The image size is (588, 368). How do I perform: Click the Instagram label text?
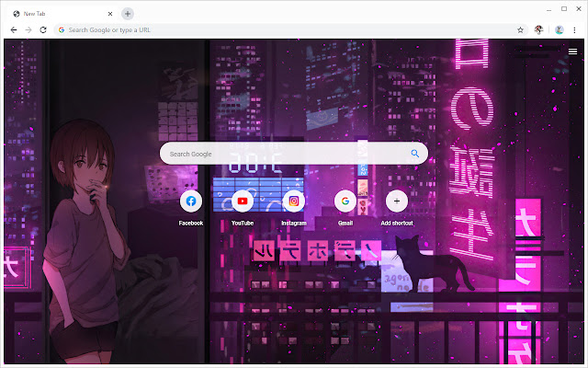pos(294,223)
